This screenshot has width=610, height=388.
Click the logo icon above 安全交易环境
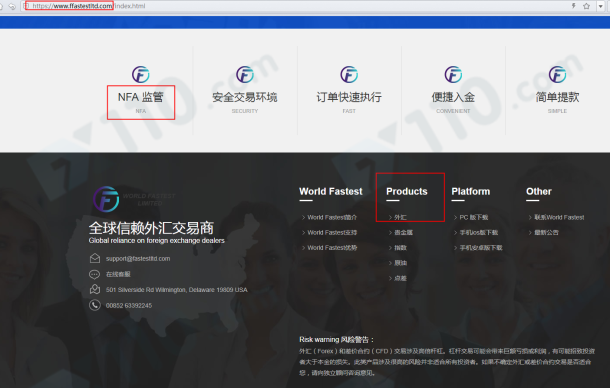(245, 74)
